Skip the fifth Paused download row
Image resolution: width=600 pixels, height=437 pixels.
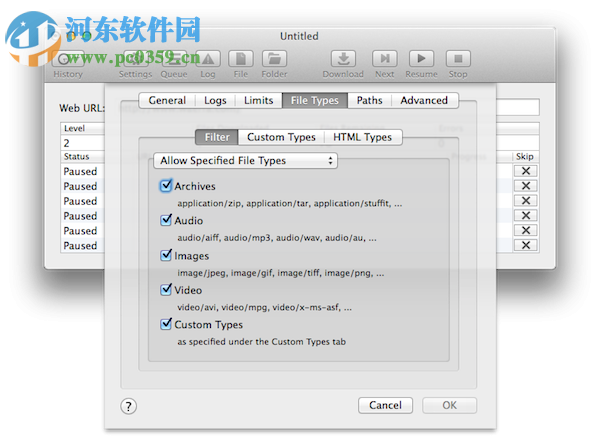(x=526, y=230)
